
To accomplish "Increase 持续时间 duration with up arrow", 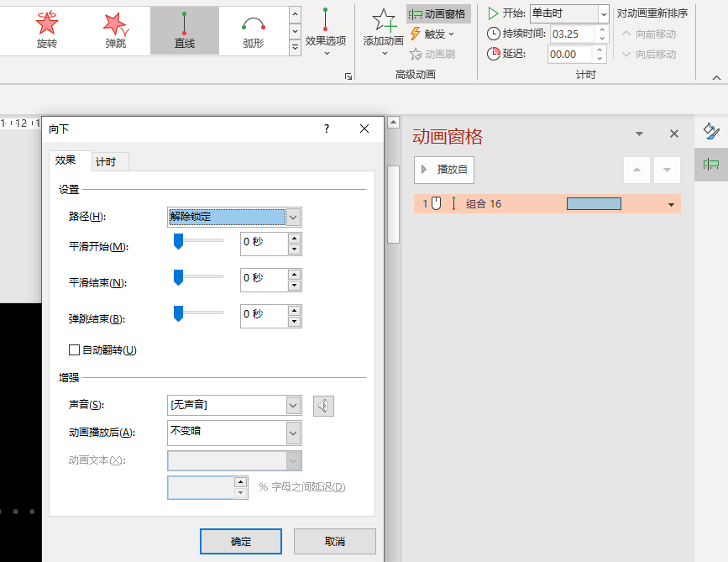I will click(600, 29).
